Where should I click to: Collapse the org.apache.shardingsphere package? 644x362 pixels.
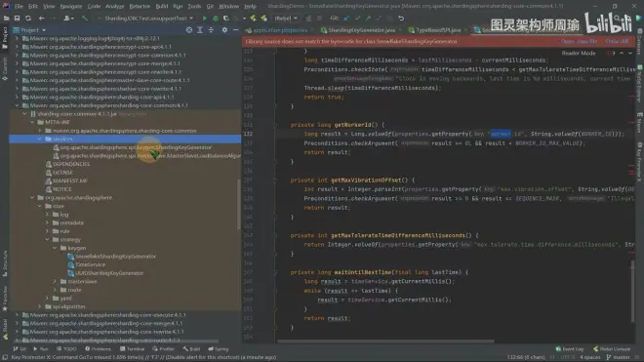[32, 198]
